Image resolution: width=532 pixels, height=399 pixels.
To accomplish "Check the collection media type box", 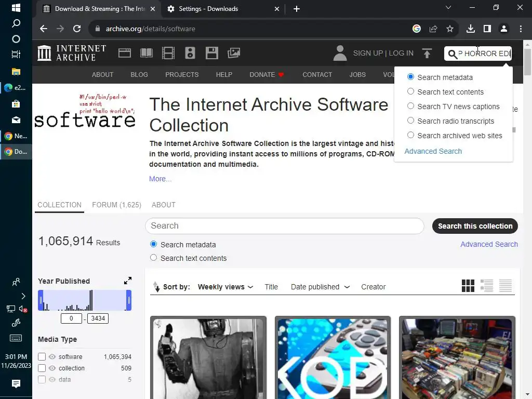I will [x=42, y=368].
